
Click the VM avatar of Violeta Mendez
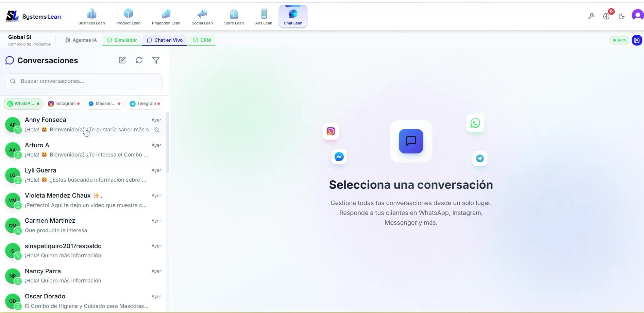coord(13,200)
